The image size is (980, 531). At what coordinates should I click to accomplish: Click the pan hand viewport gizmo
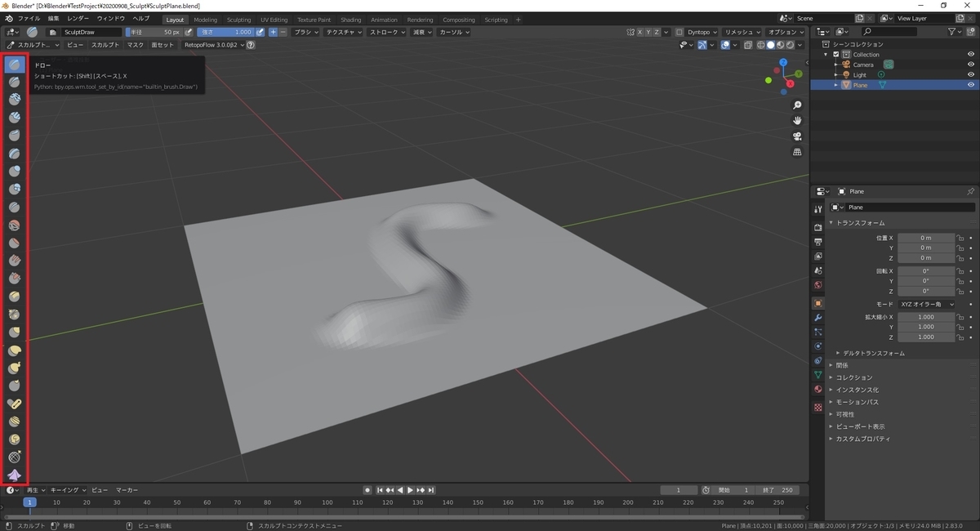[797, 121]
